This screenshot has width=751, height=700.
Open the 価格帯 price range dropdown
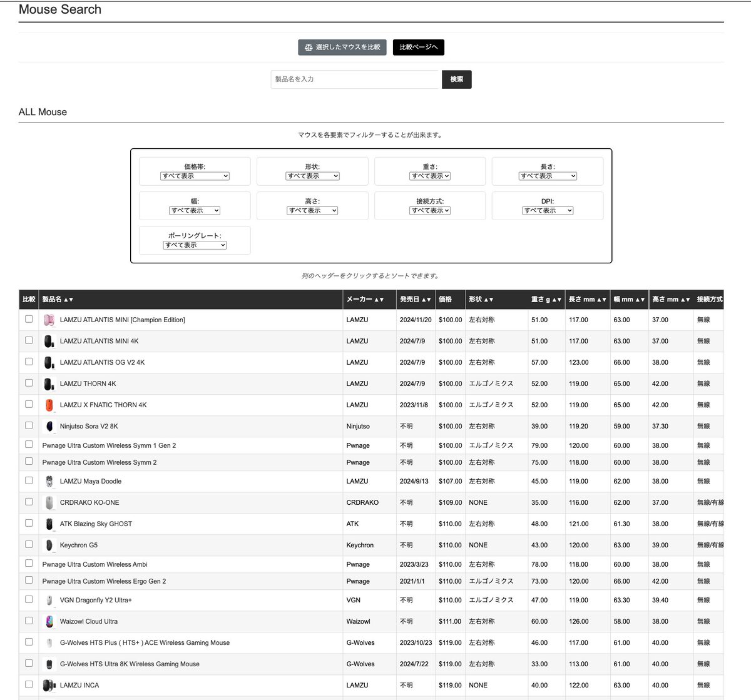(195, 176)
